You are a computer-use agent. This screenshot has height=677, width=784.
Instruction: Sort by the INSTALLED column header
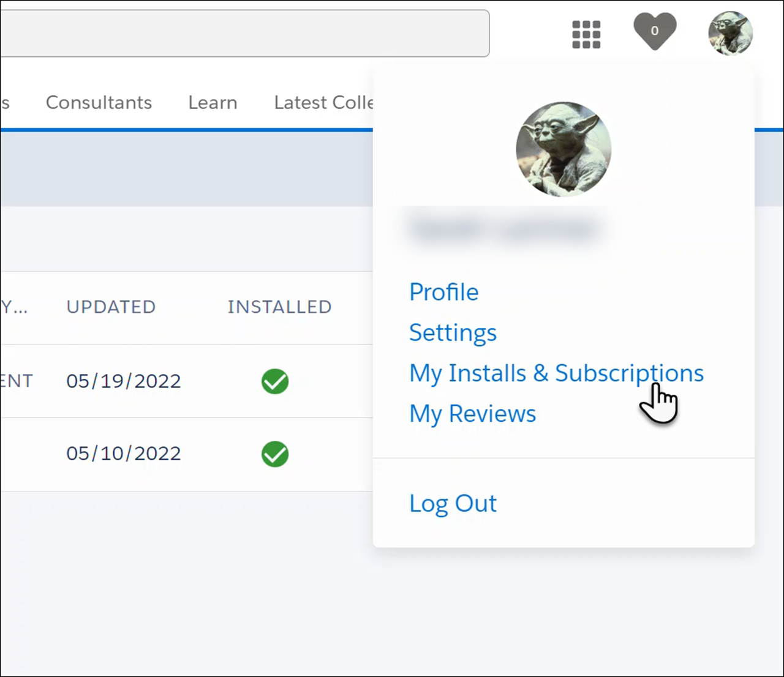tap(279, 307)
